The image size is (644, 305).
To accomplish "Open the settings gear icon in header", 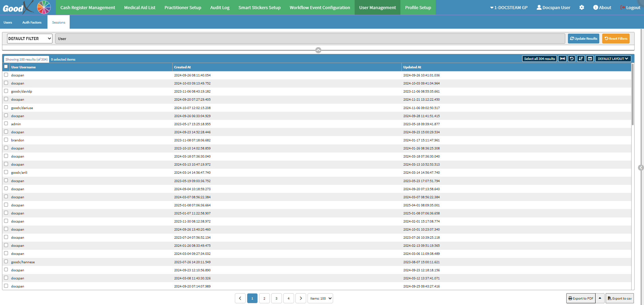I will pos(581,7).
